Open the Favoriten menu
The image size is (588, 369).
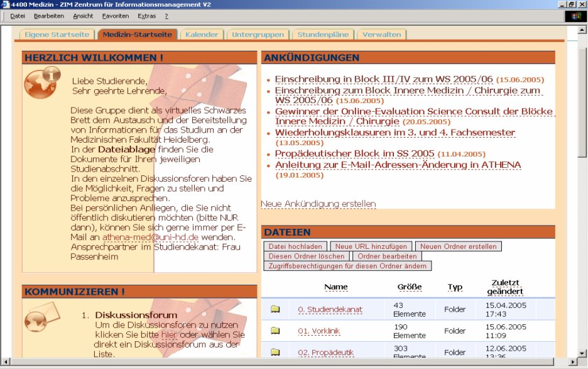click(x=116, y=16)
